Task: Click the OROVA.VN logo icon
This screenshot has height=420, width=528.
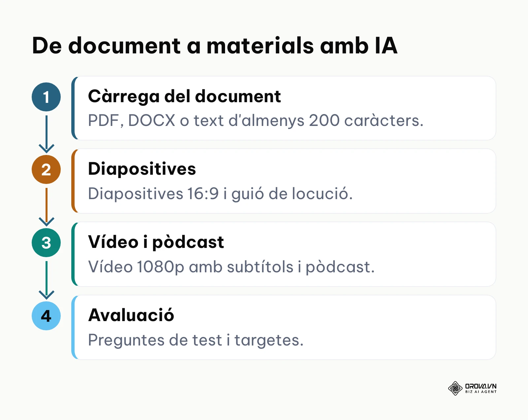Action: pyautogui.click(x=455, y=388)
